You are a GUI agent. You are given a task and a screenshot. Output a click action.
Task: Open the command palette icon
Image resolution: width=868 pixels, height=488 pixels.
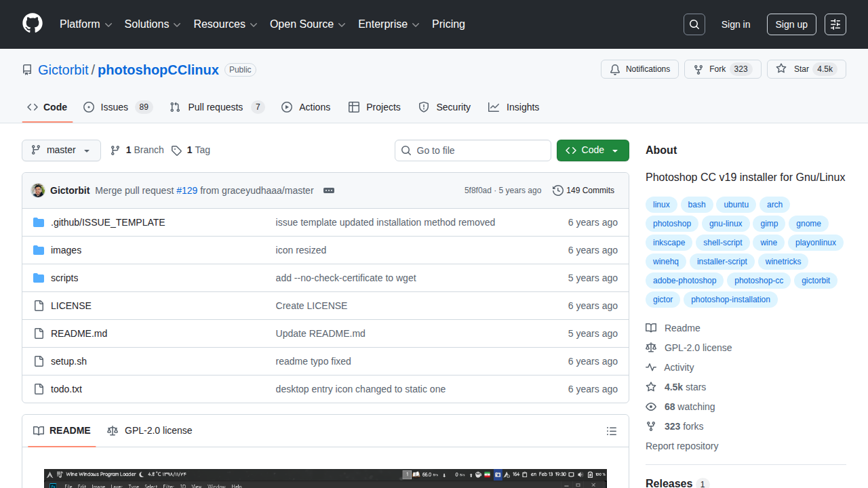(x=835, y=24)
